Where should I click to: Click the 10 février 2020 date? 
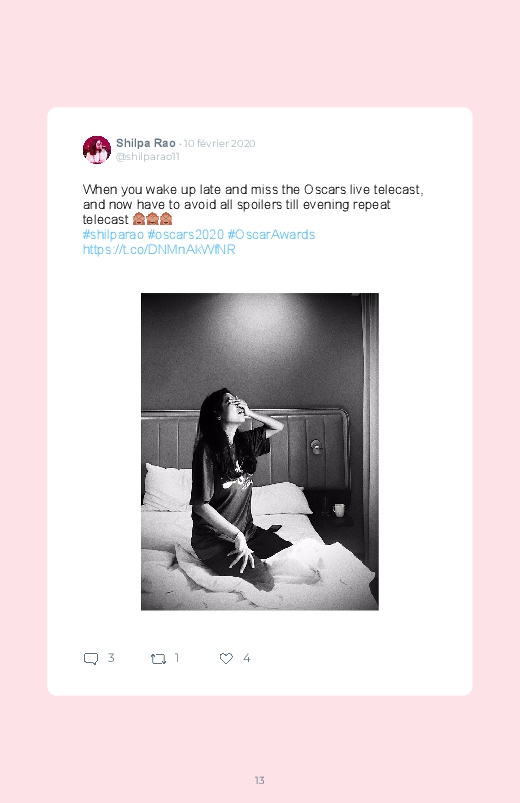(x=219, y=143)
